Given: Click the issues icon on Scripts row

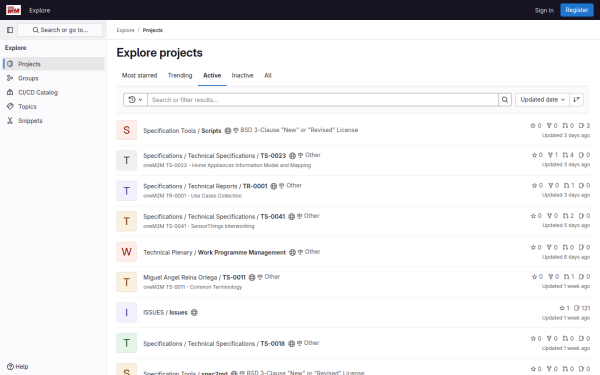Looking at the screenshot, I should click(x=581, y=126).
